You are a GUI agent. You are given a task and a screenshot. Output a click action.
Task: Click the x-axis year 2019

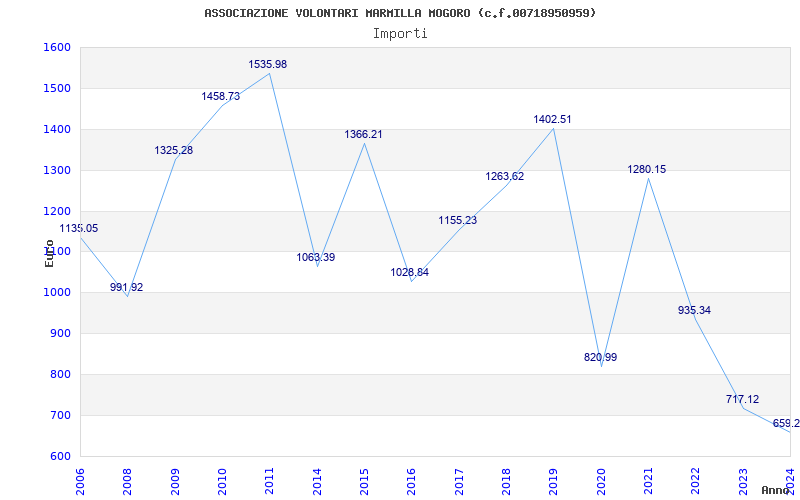(x=554, y=482)
